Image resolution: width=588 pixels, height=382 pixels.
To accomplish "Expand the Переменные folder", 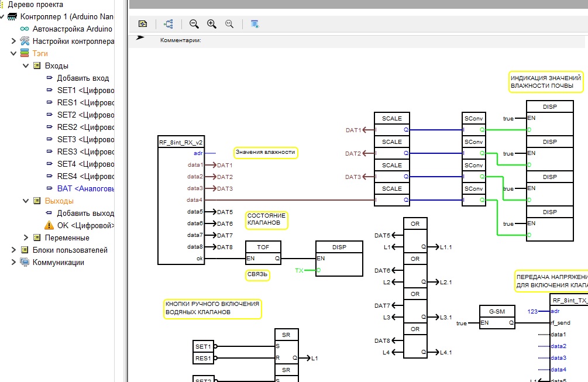I will coord(26,238).
